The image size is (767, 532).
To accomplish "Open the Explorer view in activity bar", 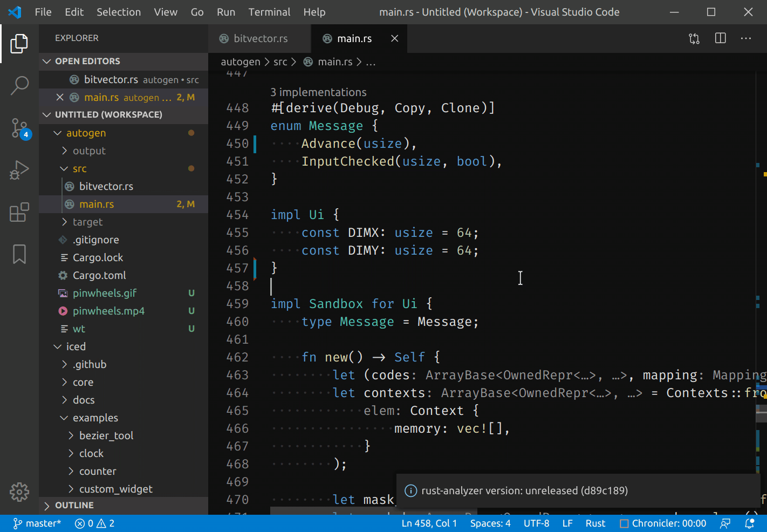I will [19, 44].
